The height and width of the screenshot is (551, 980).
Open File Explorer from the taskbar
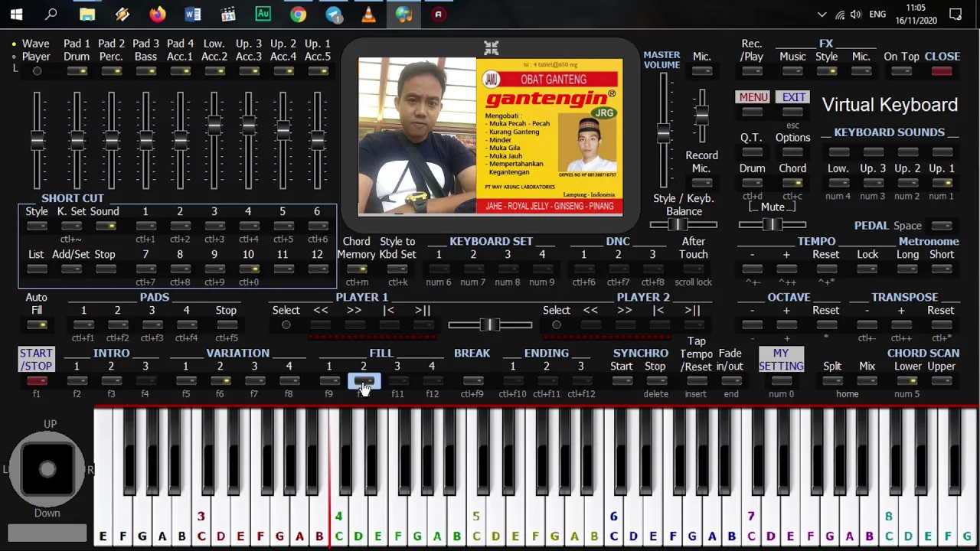(87, 14)
